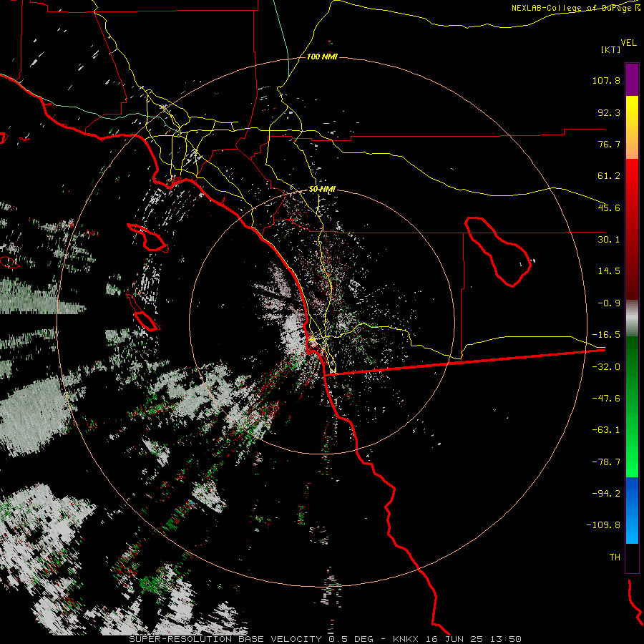
Task: Click the -32.0 velocity scale value
Action: point(606,367)
